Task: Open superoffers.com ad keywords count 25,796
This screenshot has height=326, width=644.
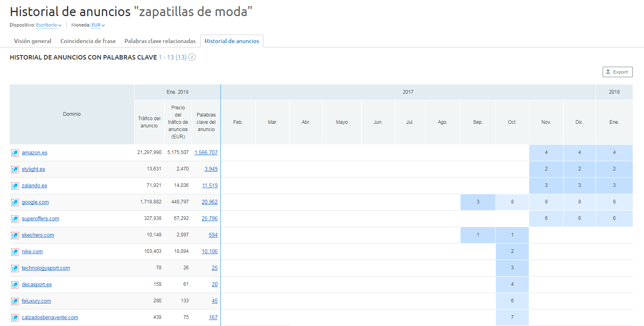Action: tap(210, 219)
